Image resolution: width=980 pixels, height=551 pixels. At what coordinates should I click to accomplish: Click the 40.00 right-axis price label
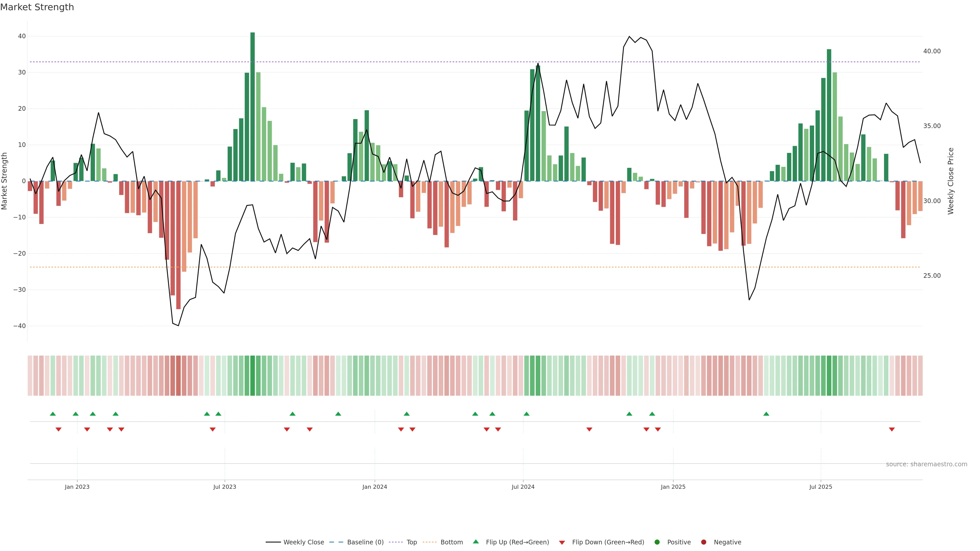tap(932, 51)
